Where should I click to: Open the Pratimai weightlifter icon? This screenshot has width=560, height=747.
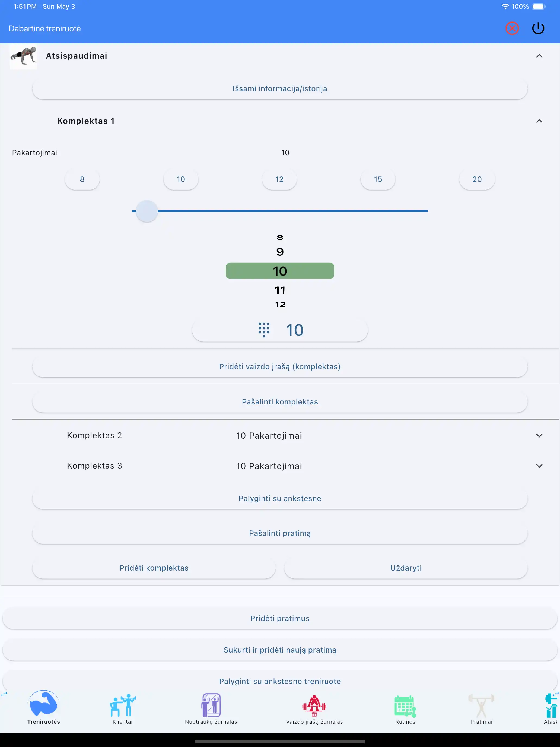tap(481, 705)
